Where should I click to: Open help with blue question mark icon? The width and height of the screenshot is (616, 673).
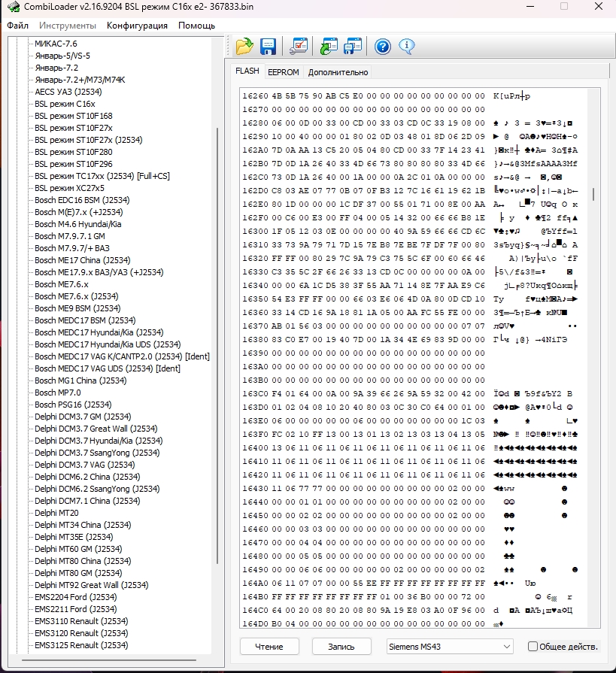(383, 47)
